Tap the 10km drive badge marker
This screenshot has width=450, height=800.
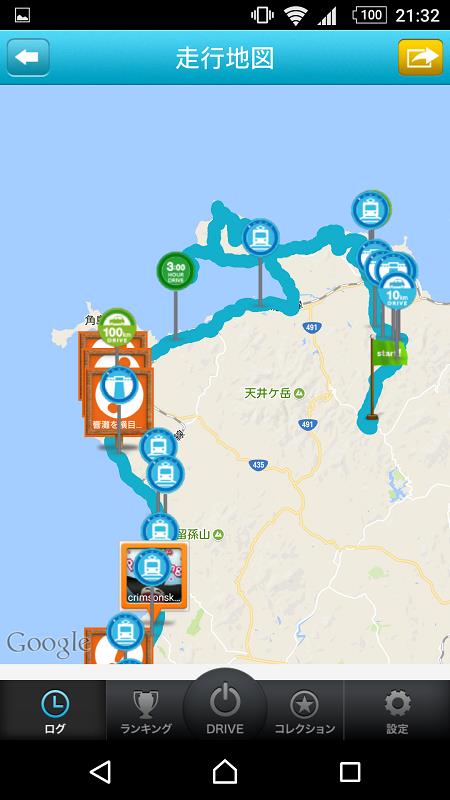coord(396,292)
